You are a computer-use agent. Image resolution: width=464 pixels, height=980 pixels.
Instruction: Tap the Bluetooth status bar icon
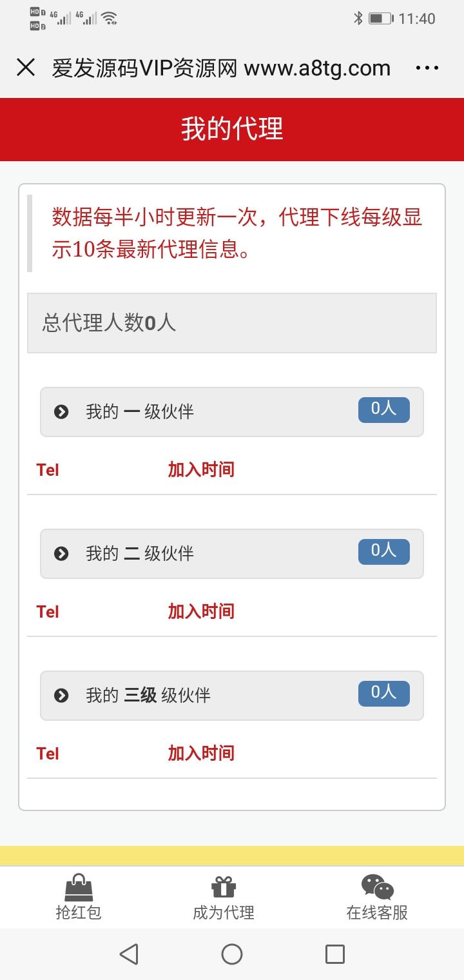358,19
